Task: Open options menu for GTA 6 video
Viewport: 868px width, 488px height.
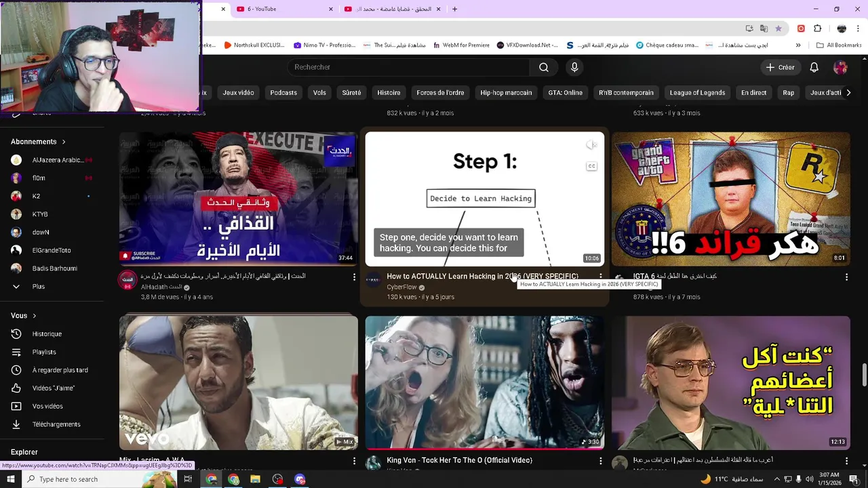Action: 846,277
